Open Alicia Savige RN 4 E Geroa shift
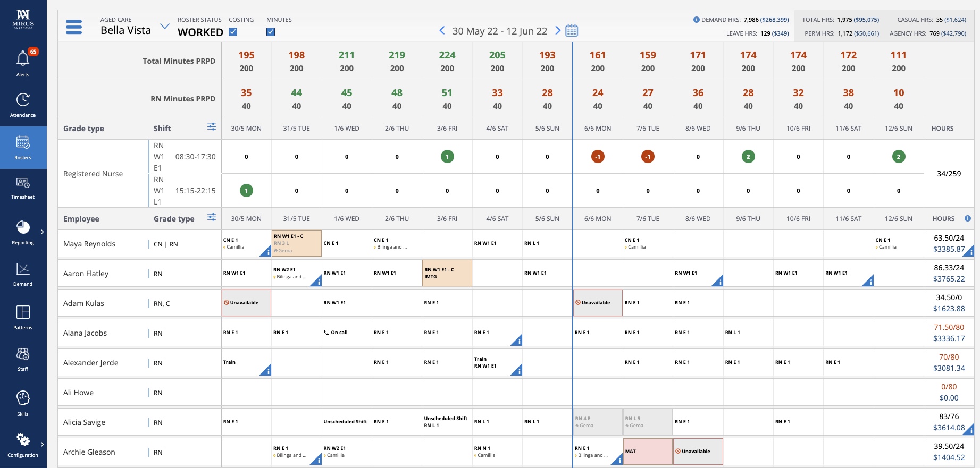This screenshot has width=980, height=468. (x=598, y=422)
